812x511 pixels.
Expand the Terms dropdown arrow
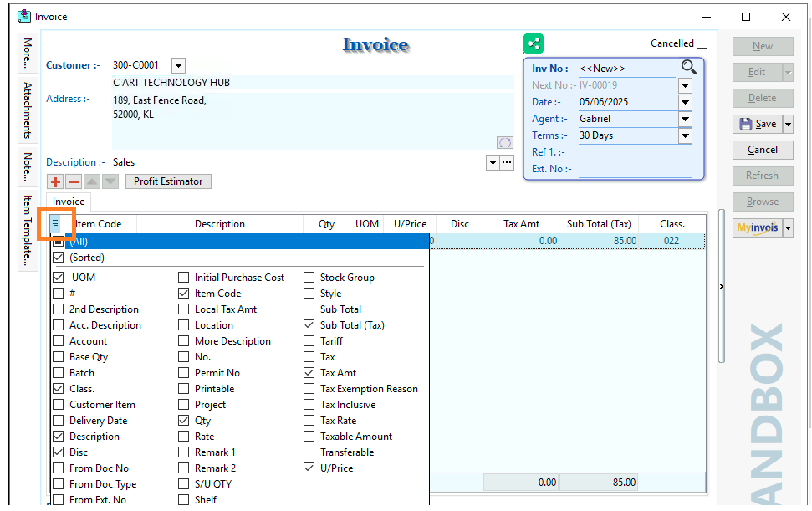[x=685, y=135]
